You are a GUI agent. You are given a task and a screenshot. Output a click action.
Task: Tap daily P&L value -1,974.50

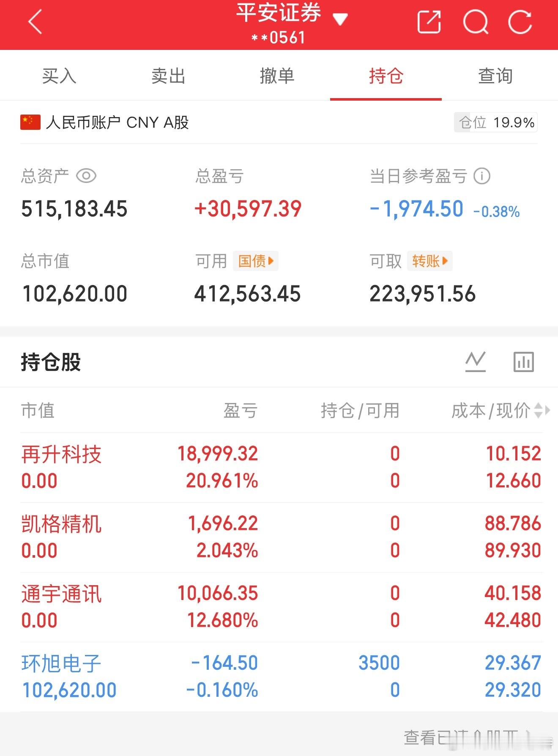416,209
